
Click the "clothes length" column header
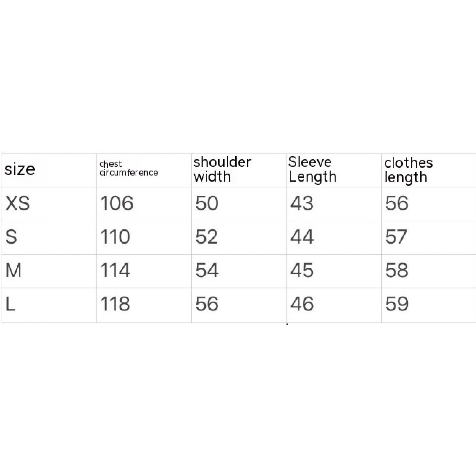408,170
